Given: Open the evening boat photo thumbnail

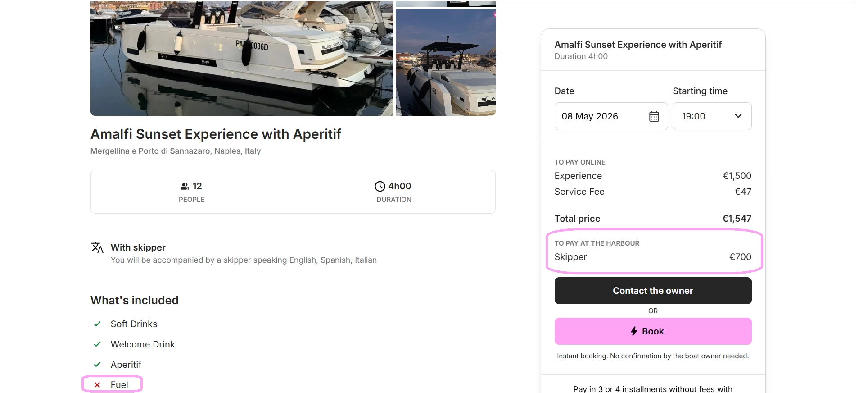Looking at the screenshot, I should click(445, 62).
